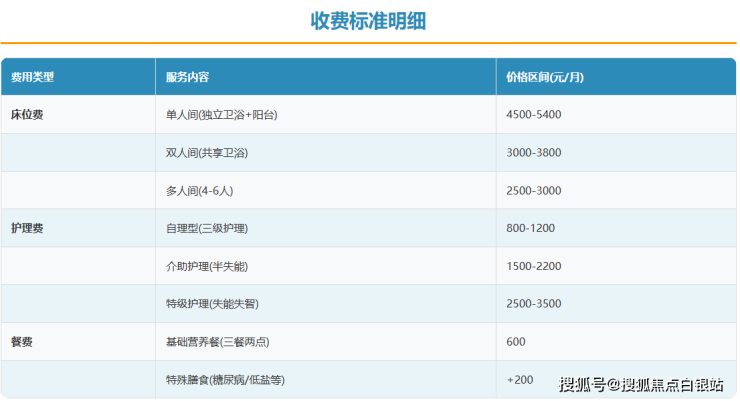Select the 双人间(共享卫浴) row entry
Screen dimensions: 740x401
click(207, 153)
